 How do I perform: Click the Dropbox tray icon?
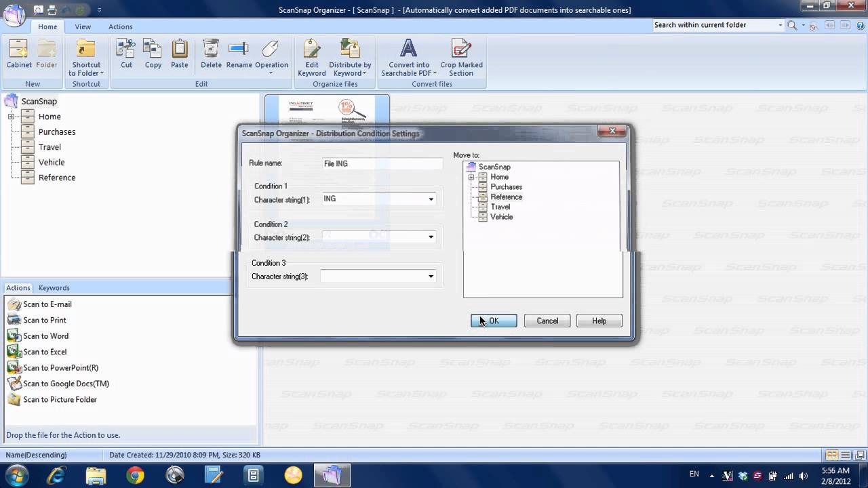coord(743,476)
